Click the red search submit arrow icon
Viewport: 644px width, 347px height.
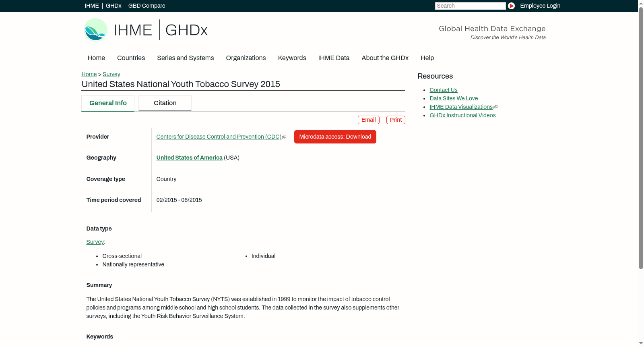click(x=511, y=6)
